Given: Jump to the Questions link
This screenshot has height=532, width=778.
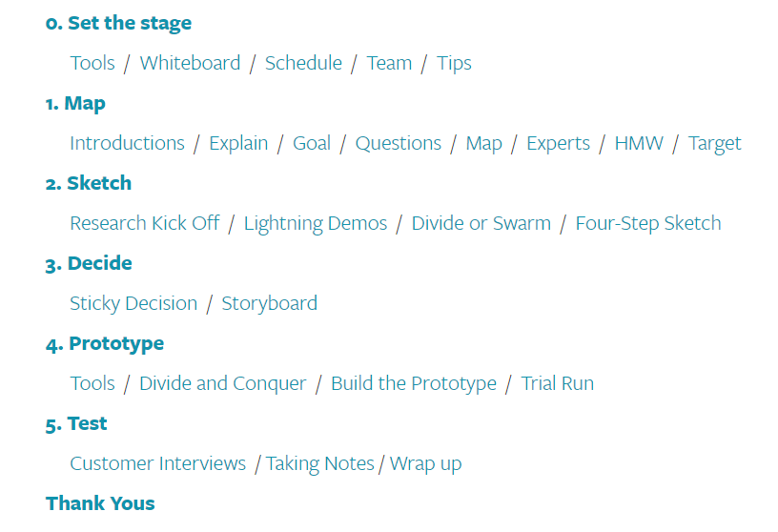Looking at the screenshot, I should [398, 143].
